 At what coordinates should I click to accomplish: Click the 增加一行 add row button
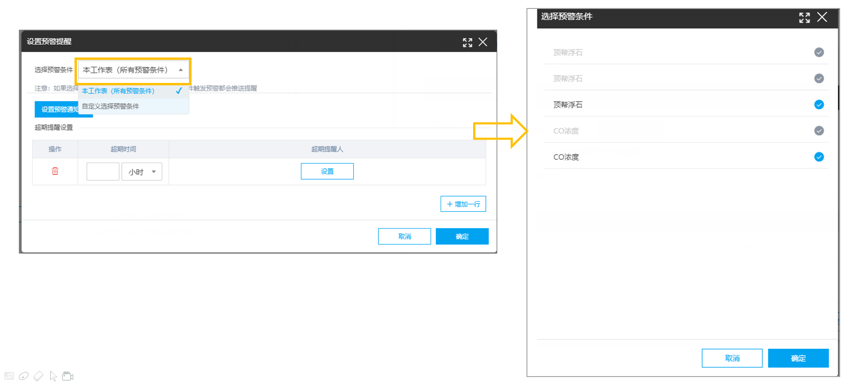(463, 204)
